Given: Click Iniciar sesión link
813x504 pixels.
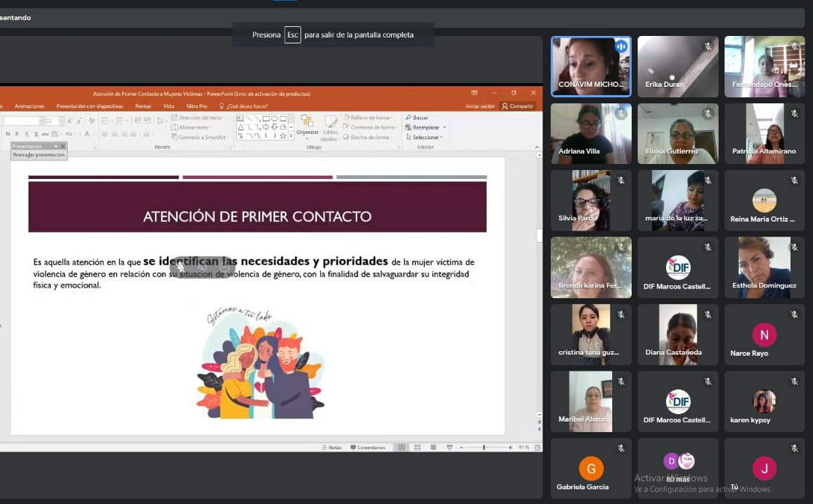Looking at the screenshot, I should coord(480,106).
